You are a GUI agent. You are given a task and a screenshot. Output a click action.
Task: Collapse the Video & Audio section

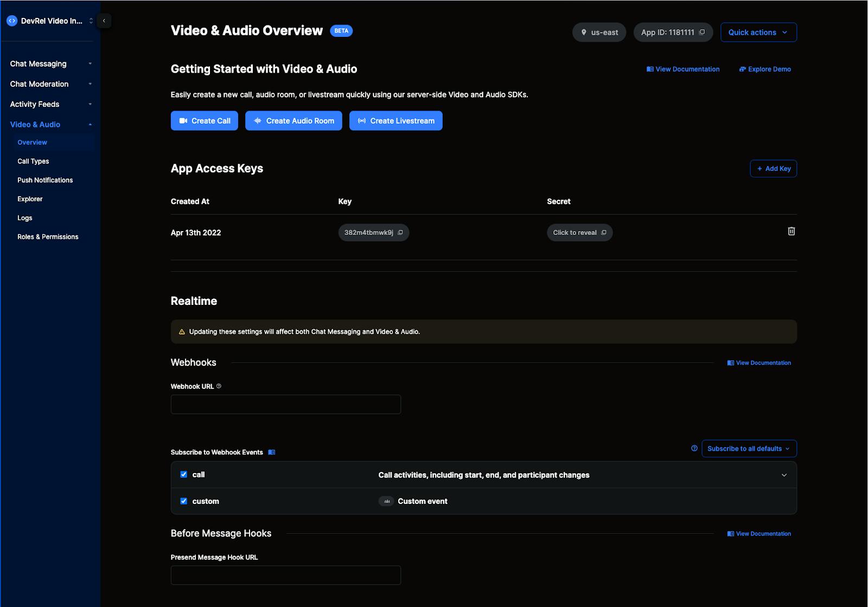click(x=90, y=124)
